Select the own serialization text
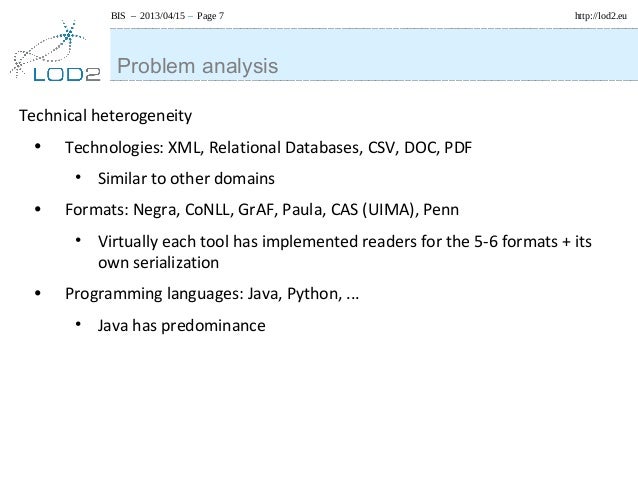The width and height of the screenshot is (638, 479). point(158,263)
